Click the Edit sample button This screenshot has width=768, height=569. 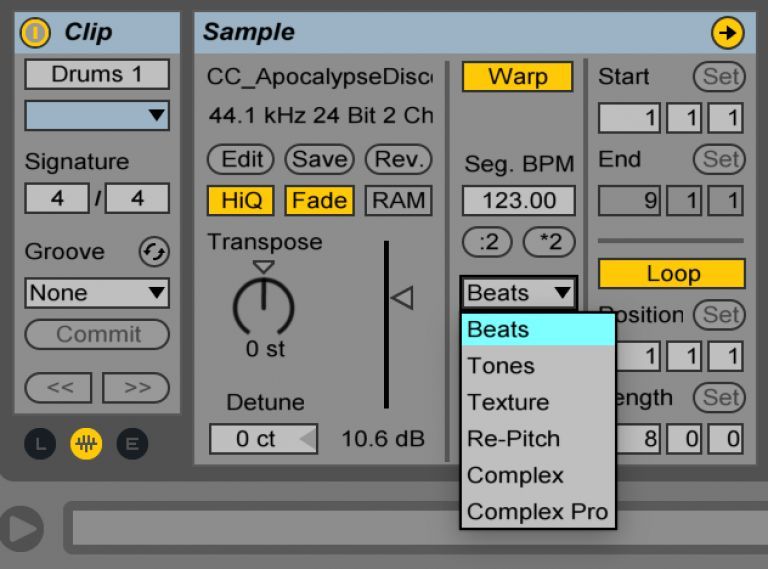tap(240, 159)
